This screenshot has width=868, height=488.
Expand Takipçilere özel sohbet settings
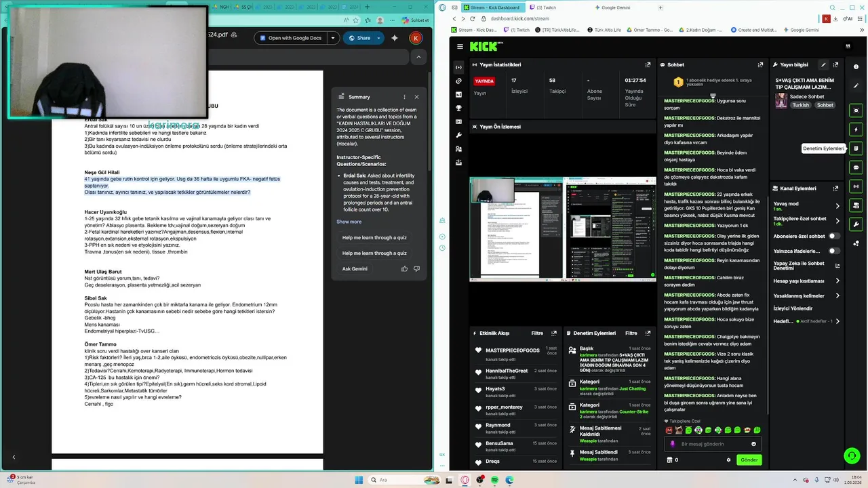(x=837, y=221)
